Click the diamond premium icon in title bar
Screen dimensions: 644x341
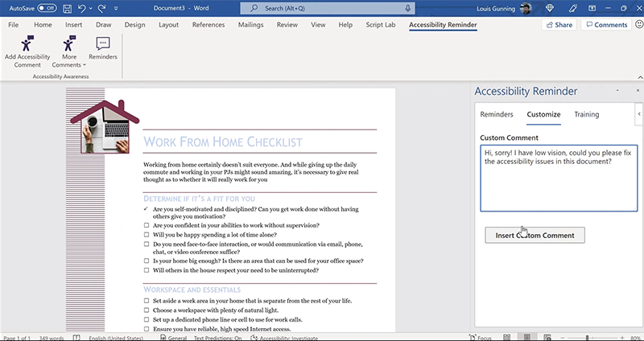click(550, 8)
